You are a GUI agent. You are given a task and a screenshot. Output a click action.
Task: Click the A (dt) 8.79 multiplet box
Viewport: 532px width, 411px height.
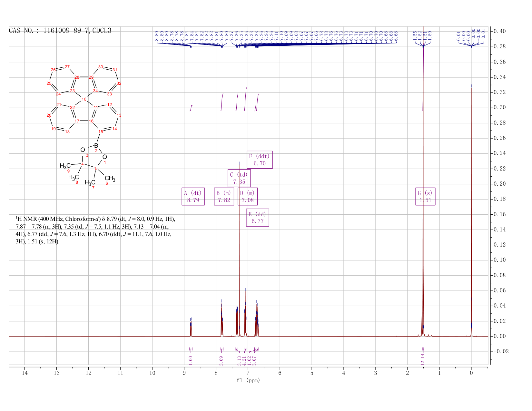193,197
